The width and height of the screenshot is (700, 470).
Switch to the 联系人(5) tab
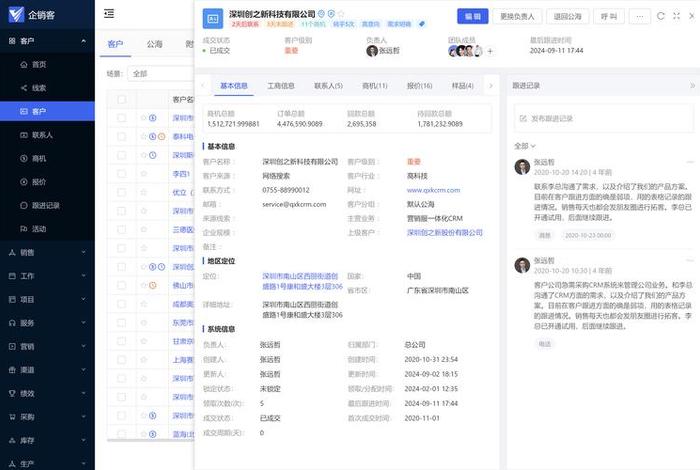coord(328,86)
